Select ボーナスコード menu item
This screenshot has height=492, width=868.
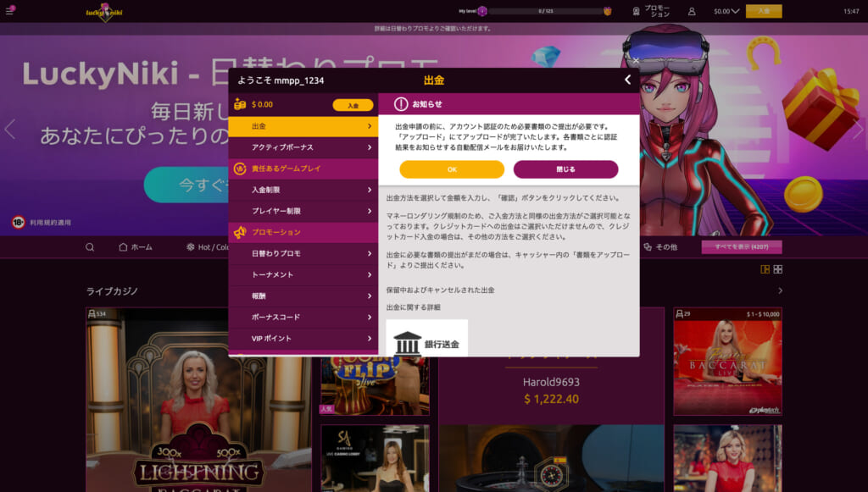(303, 318)
